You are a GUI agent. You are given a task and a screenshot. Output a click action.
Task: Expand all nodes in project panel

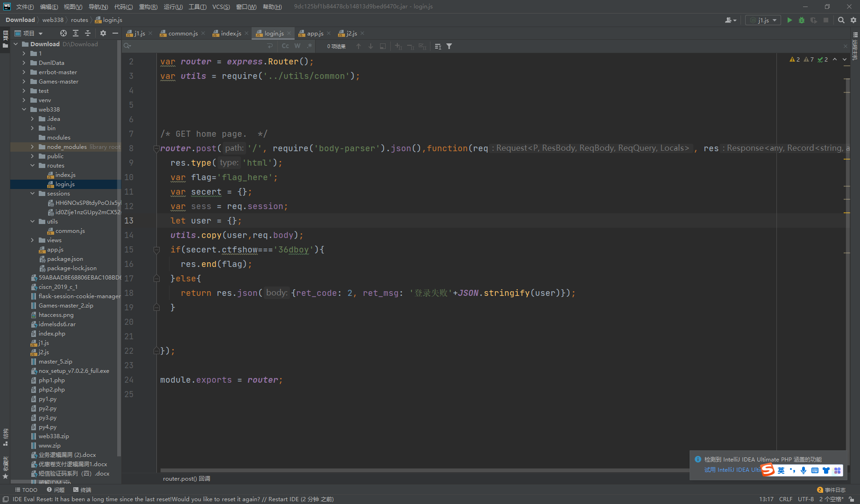(76, 33)
